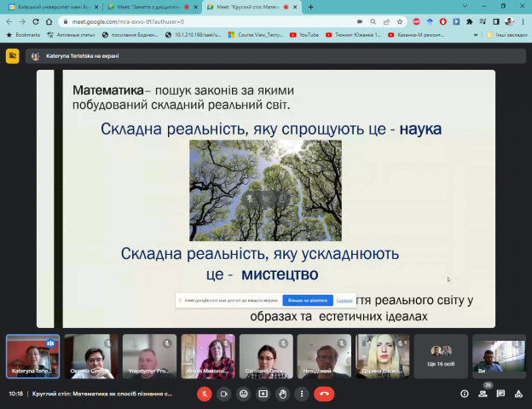The height and width of the screenshot is (409, 532).
Task: Click the present screen icon
Action: pos(263,394)
